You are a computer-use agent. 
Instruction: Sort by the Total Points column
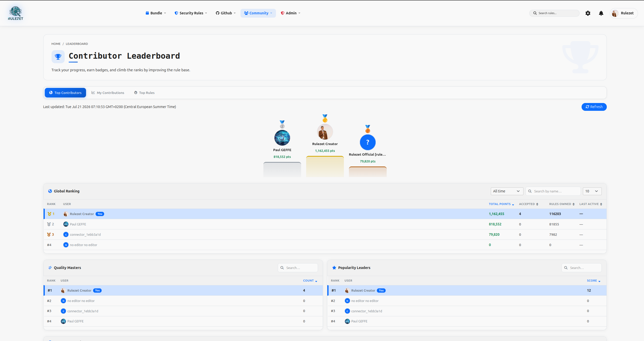tap(501, 204)
